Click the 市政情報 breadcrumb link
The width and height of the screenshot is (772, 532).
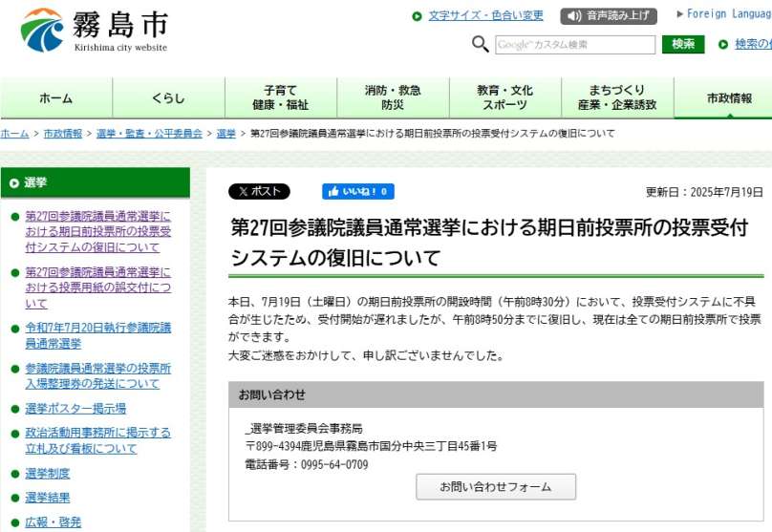[63, 134]
